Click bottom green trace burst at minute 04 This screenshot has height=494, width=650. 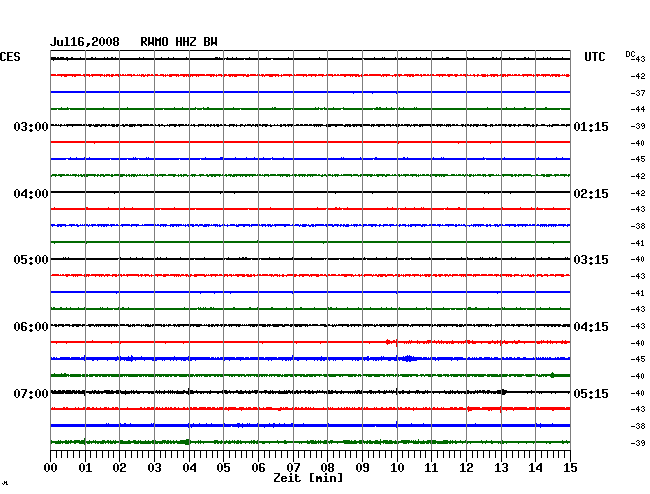[x=187, y=442]
